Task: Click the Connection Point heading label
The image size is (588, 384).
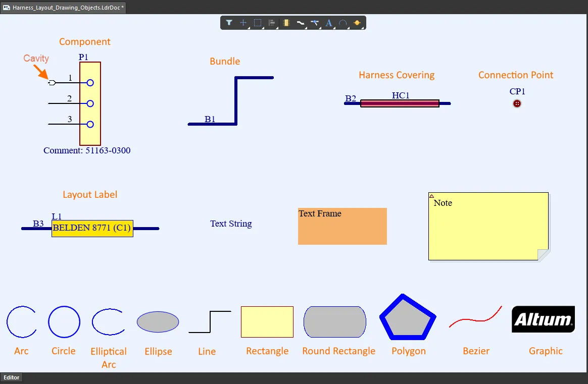Action: pos(516,75)
